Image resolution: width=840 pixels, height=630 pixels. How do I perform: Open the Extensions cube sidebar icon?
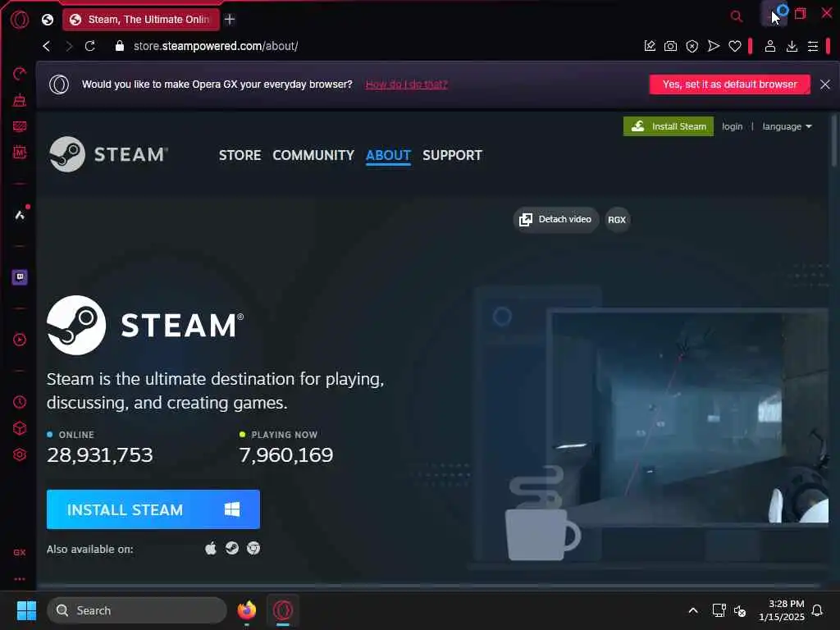[x=20, y=428]
